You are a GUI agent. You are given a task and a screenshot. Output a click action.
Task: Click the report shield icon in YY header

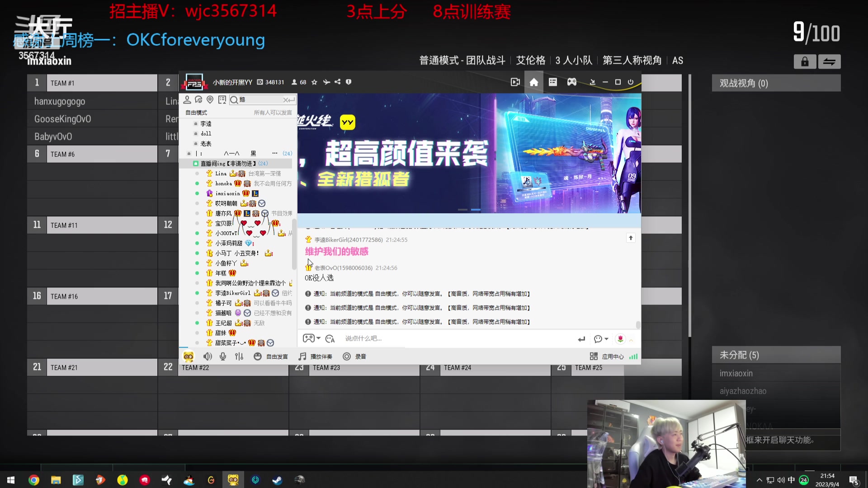[x=349, y=82]
